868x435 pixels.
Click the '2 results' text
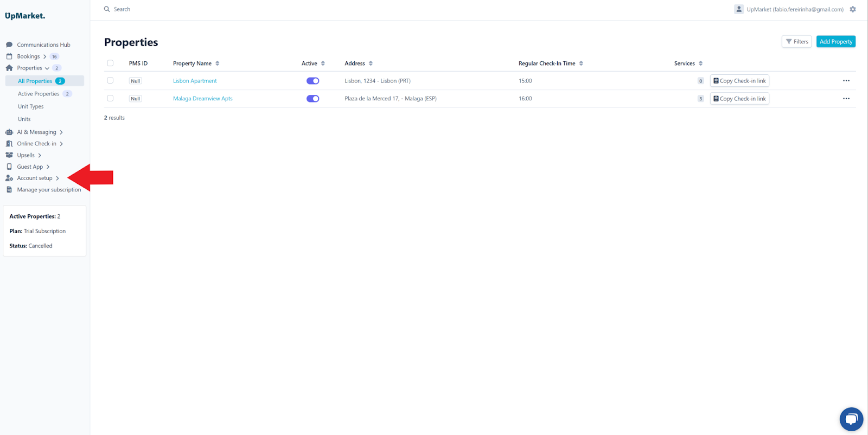(114, 118)
